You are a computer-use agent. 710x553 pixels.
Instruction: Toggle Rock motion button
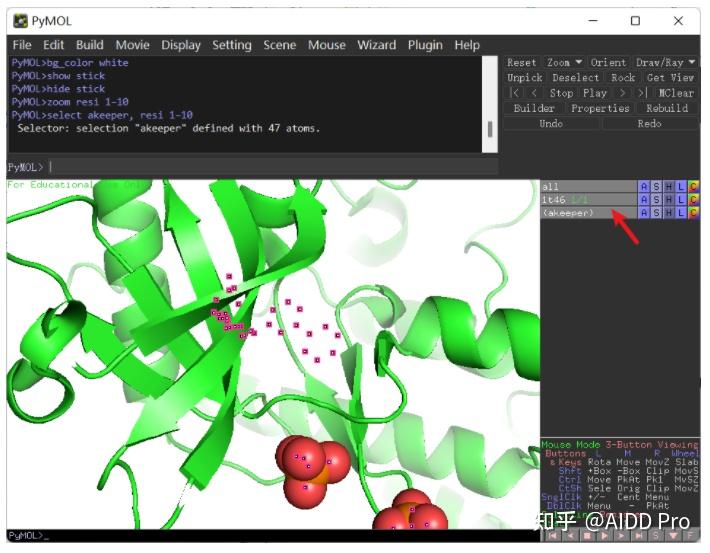pyautogui.click(x=624, y=78)
